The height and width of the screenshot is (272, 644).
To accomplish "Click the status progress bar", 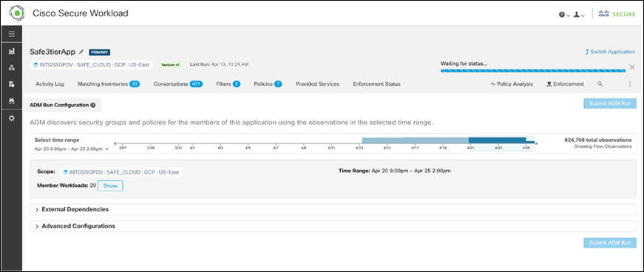I will point(532,71).
